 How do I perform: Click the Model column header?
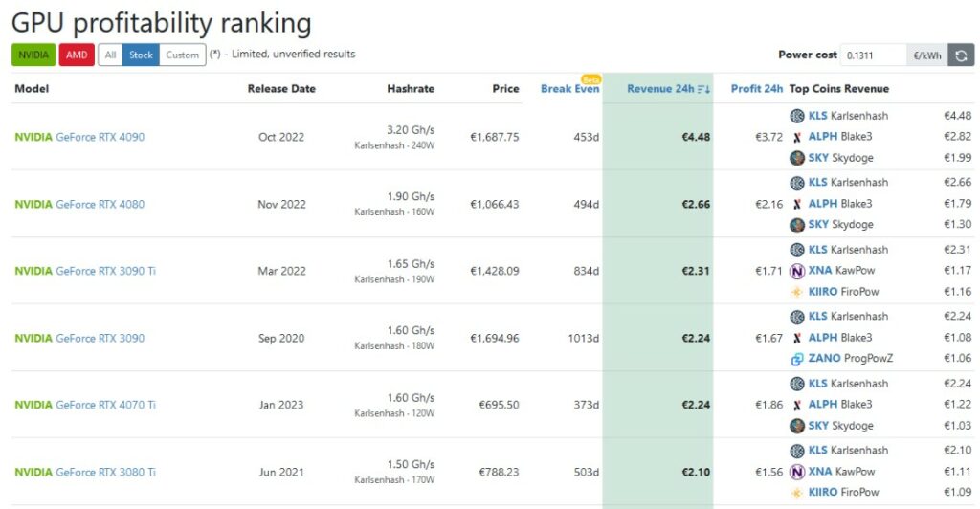32,89
